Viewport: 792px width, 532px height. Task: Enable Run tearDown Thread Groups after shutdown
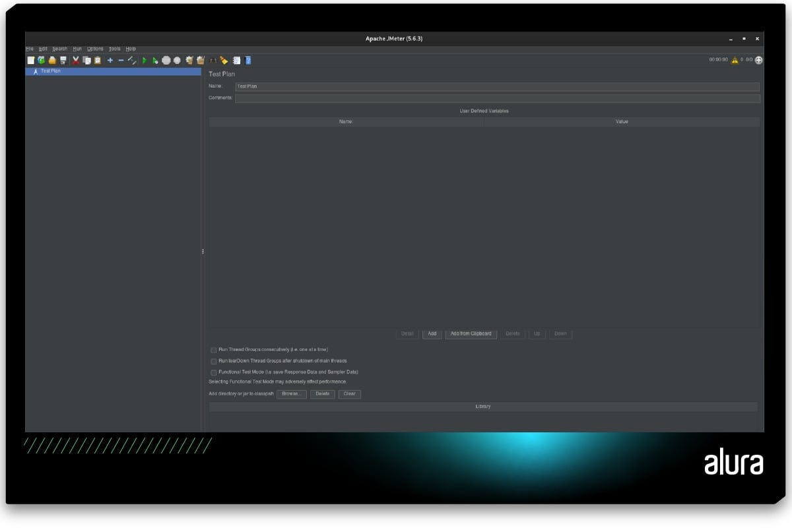[213, 361]
